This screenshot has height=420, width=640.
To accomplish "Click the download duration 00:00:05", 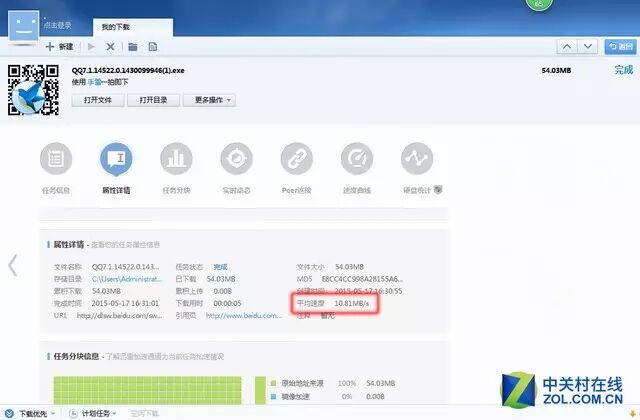I will 227,303.
